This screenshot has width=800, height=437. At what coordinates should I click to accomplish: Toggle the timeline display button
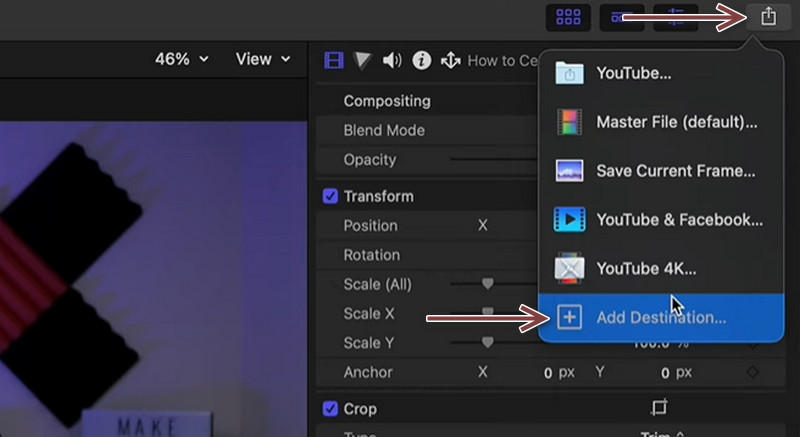click(x=621, y=17)
